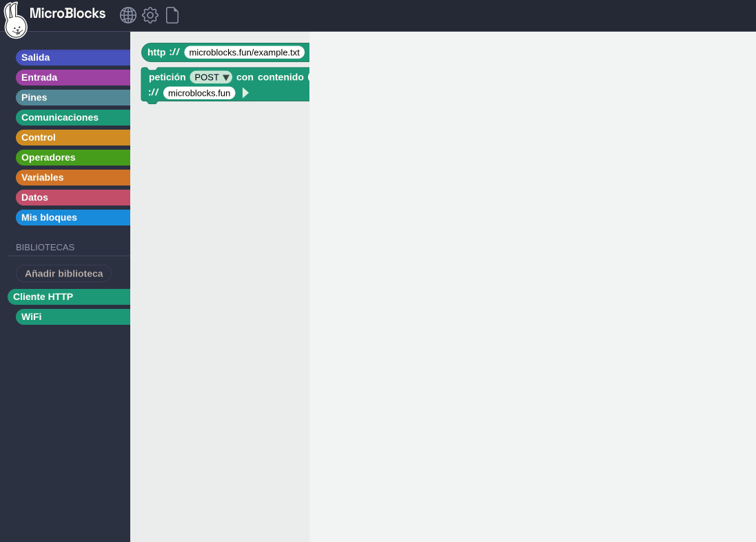
Task: Click the http :// block label
Action: [163, 52]
